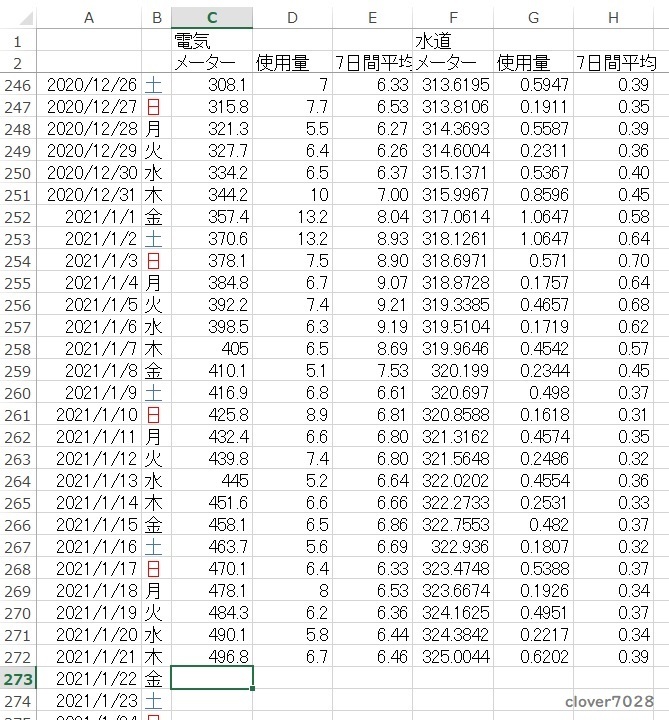669x720 pixels.
Task: Click the row 260 header
Action: pyautogui.click(x=18, y=392)
